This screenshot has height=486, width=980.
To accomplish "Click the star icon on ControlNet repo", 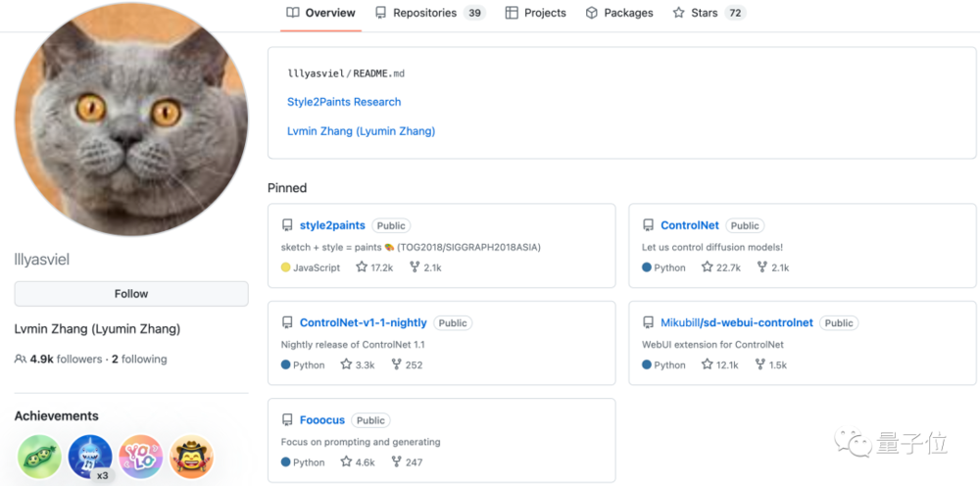I will [707, 267].
